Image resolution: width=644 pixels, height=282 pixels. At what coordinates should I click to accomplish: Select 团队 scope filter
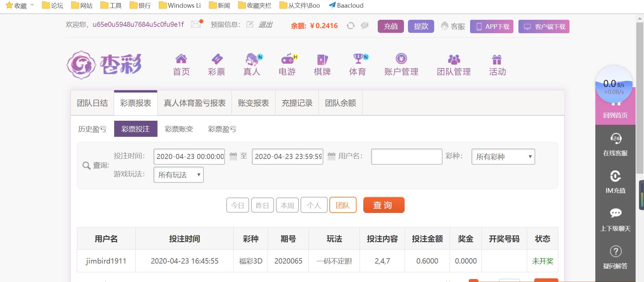point(343,205)
